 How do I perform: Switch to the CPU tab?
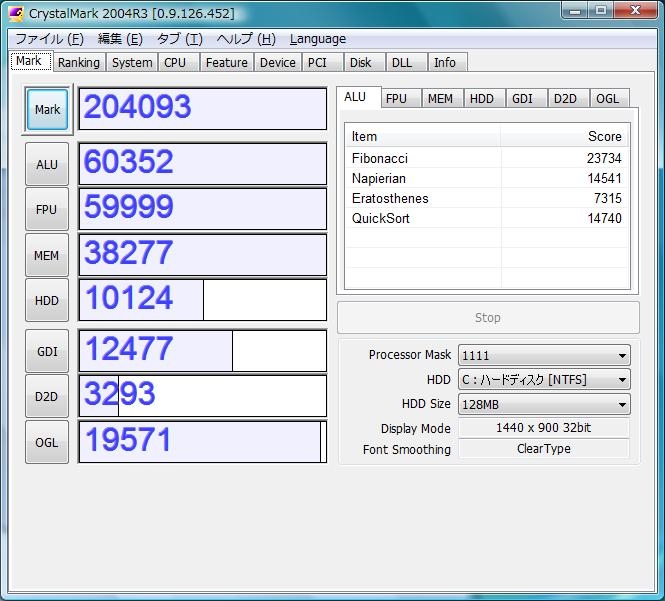coord(175,62)
